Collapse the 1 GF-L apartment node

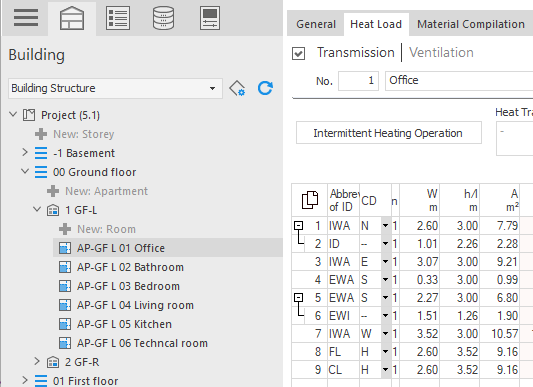click(37, 209)
